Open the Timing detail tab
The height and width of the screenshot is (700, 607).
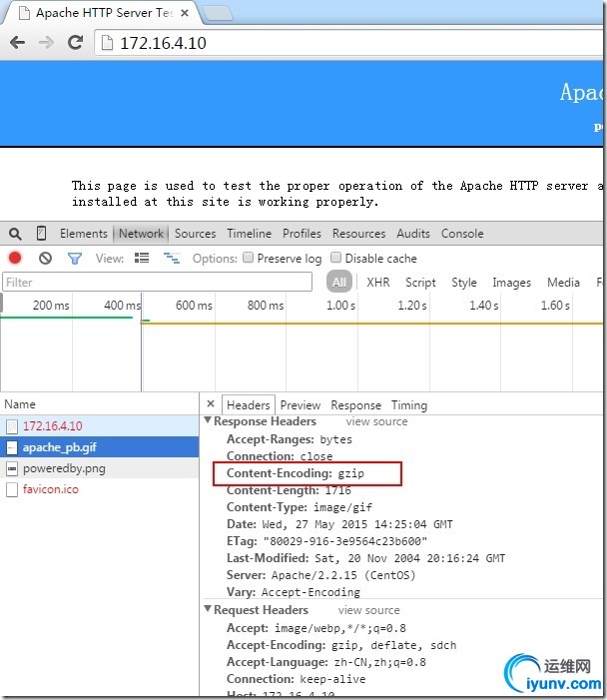409,404
